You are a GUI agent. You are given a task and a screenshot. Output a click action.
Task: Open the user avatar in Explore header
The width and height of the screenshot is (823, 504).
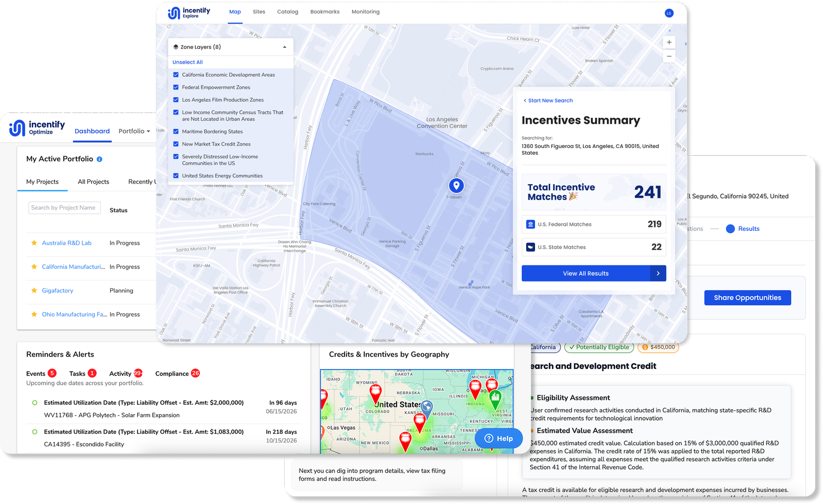click(669, 13)
